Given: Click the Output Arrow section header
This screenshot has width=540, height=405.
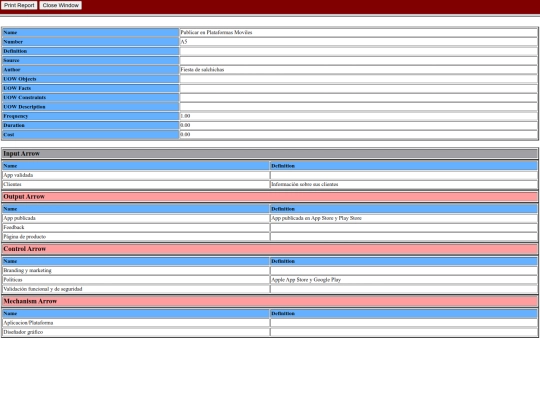Looking at the screenshot, I should (270, 197).
